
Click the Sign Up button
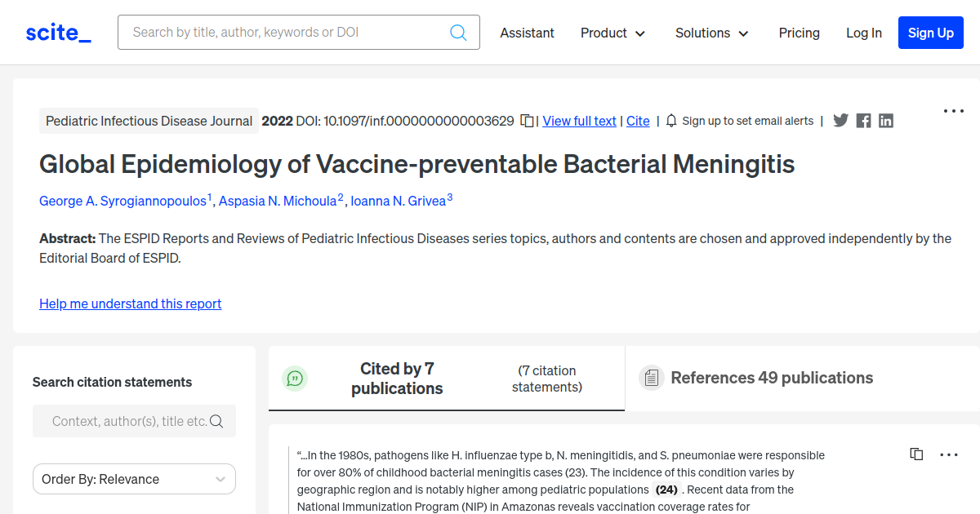point(930,33)
